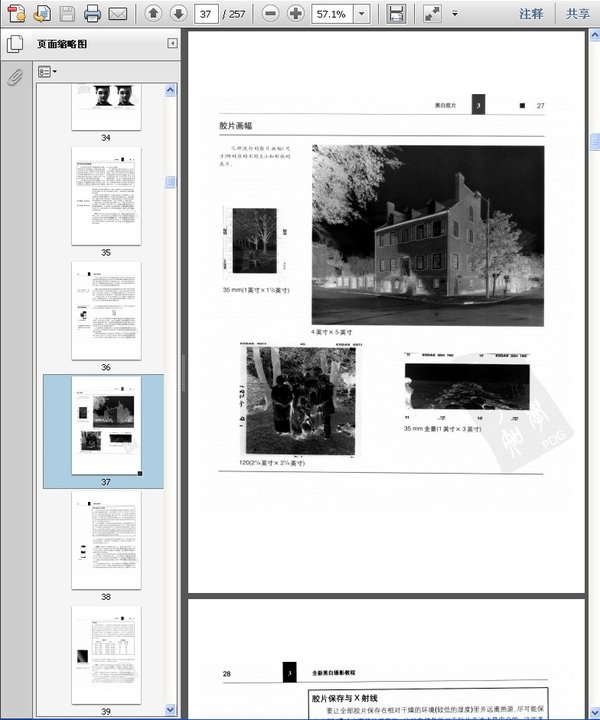Toggle scrolling page display mode
The image size is (600, 720).
[x=397, y=14]
